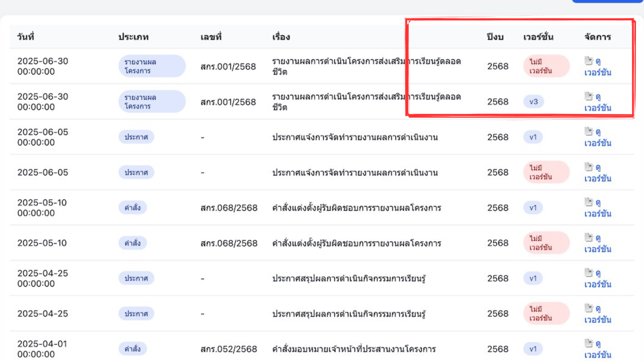
Task: Click document icon in สกร.068/2568 no-version row
Action: tap(589, 238)
